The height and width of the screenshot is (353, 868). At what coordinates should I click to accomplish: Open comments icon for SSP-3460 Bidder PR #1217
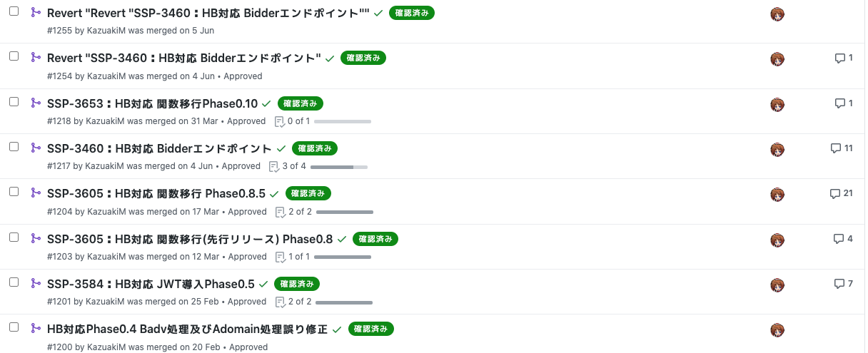(x=835, y=148)
